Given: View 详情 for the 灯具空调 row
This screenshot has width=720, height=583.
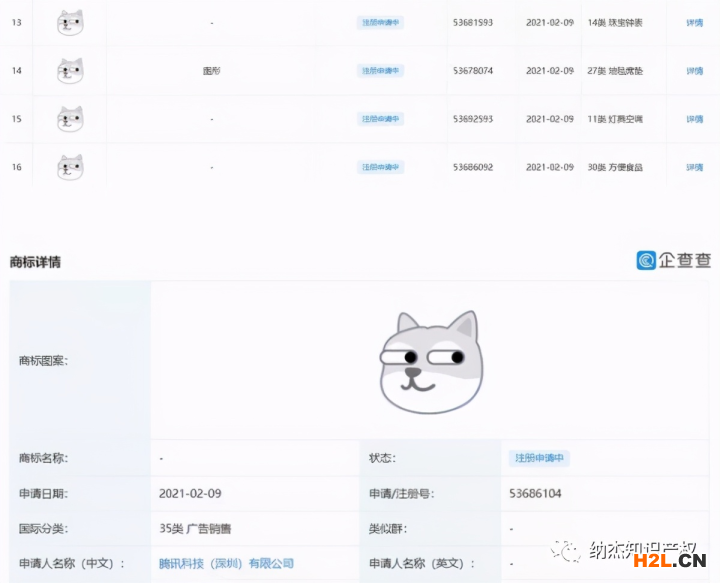Looking at the screenshot, I should point(694,119).
